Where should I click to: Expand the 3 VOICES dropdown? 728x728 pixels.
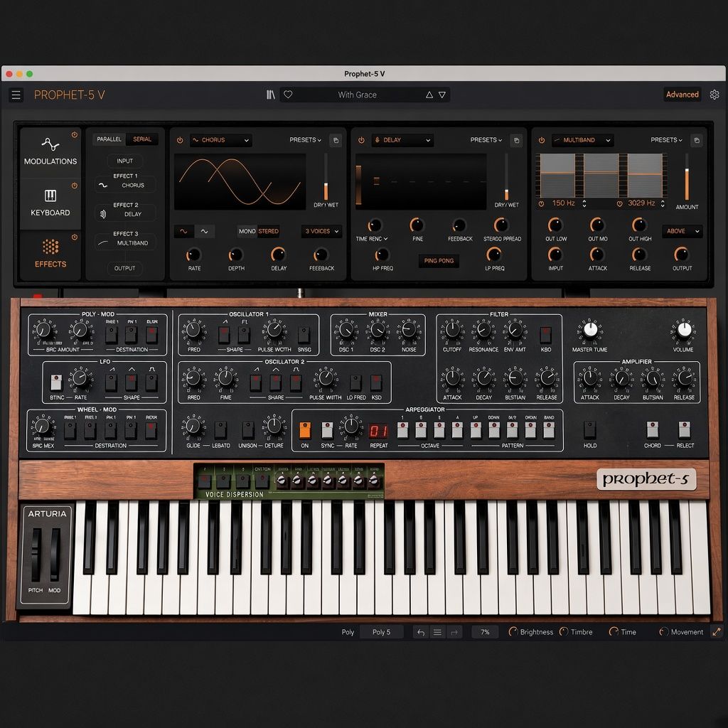tap(322, 231)
